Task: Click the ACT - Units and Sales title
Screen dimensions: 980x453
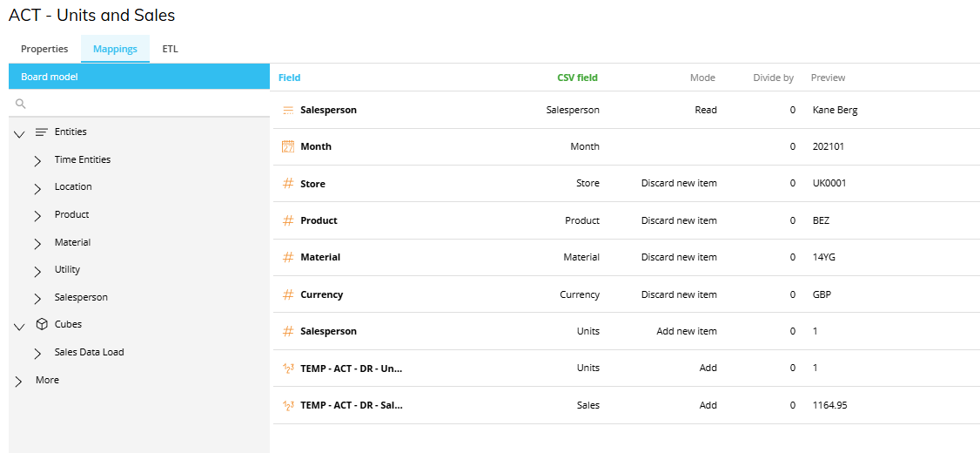Action: tap(92, 16)
